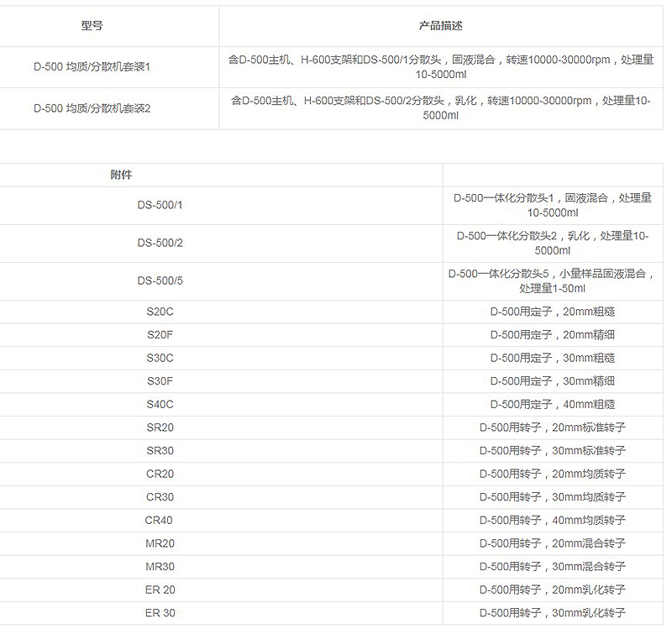
Task: Click the 'D-500用转子，20mm标准转子' description
Action: (x=553, y=427)
